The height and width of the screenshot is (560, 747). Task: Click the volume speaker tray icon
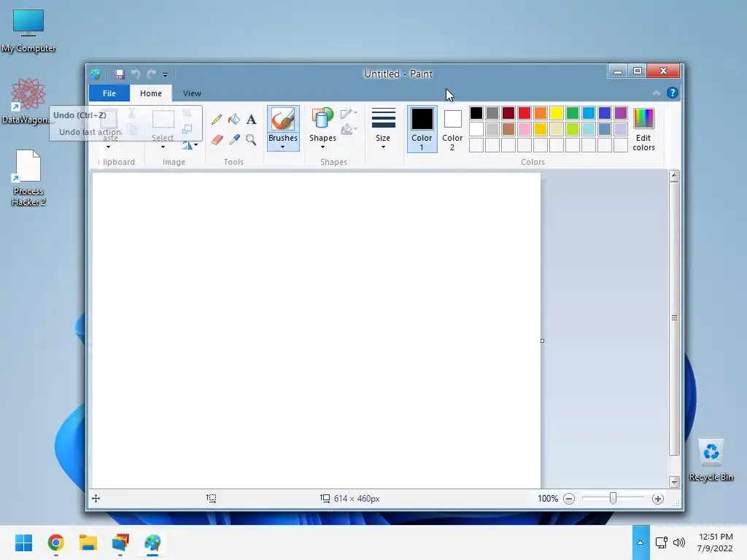[679, 542]
